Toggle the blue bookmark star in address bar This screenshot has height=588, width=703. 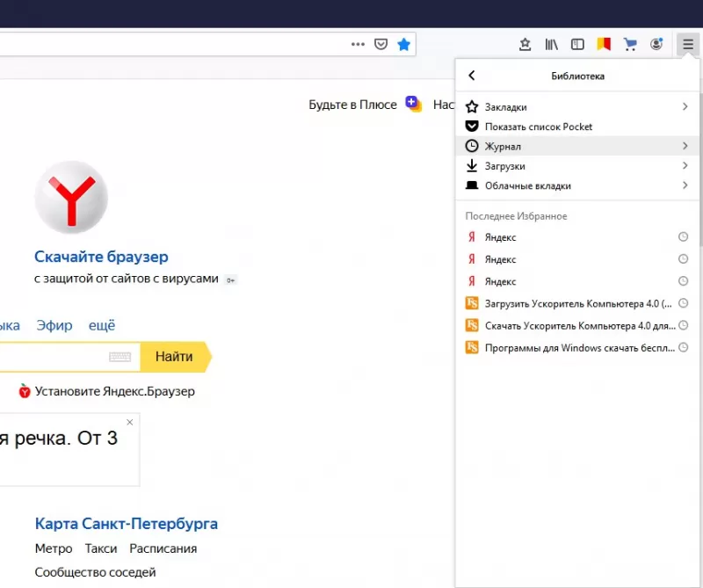click(x=403, y=44)
